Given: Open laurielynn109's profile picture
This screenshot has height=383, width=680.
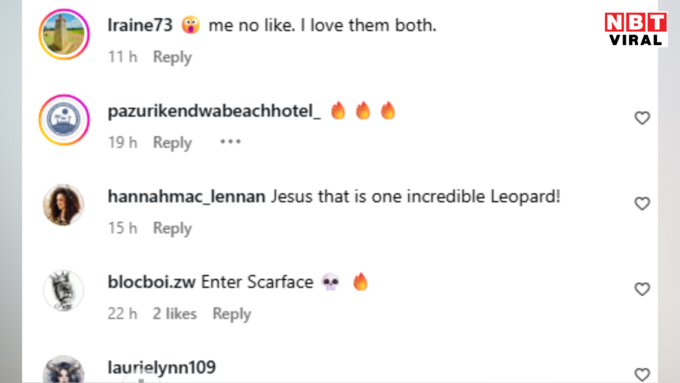Looking at the screenshot, I should (x=63, y=370).
